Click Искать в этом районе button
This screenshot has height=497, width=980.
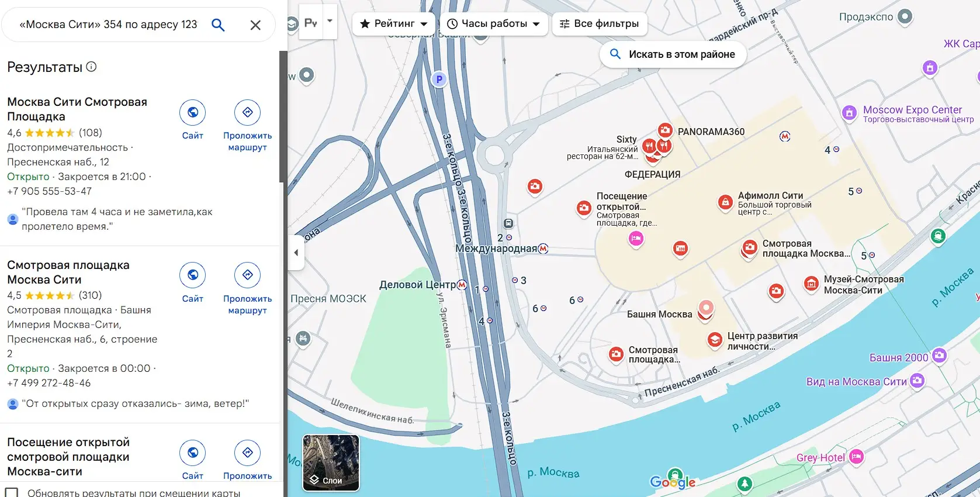[x=673, y=54]
